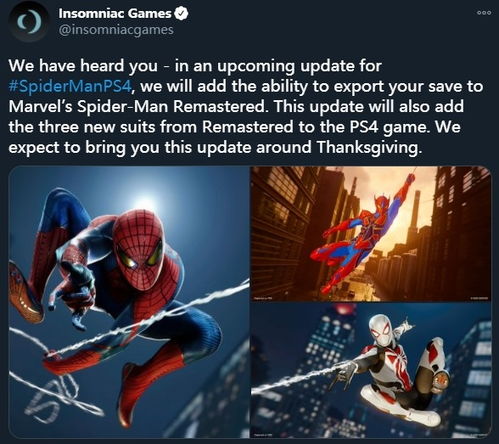
Task: Open the #SpiderManPS4 hashtag
Action: coord(71,86)
